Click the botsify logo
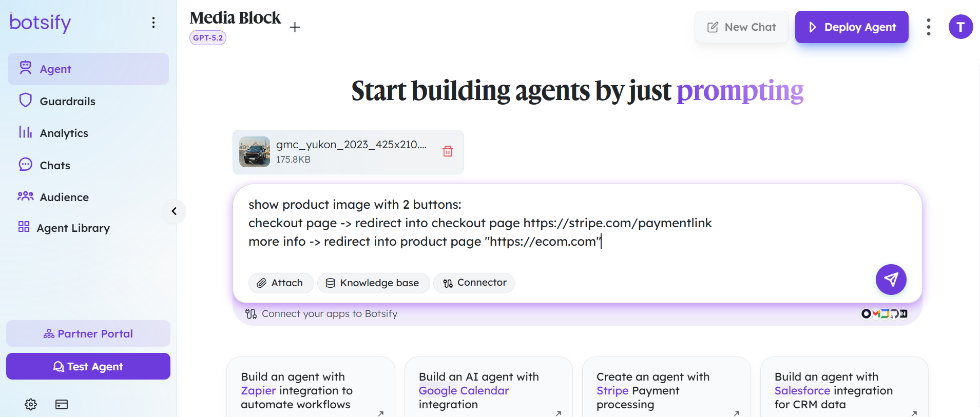Screen dimensions: 980x417 [x=40, y=23]
